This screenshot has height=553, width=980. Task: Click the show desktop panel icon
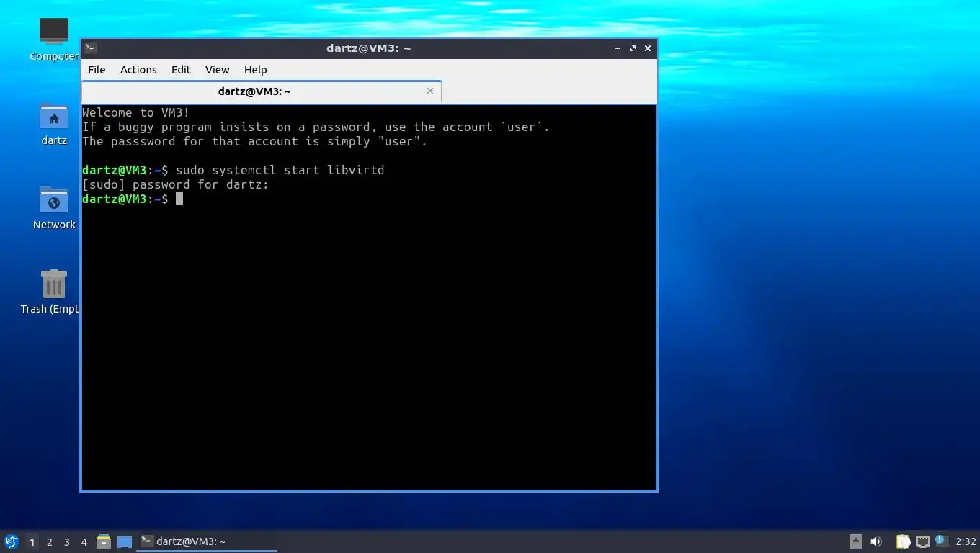pyautogui.click(x=125, y=541)
